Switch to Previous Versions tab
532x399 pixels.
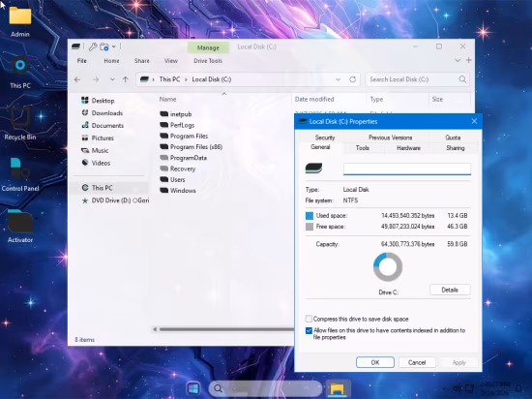[x=390, y=138]
